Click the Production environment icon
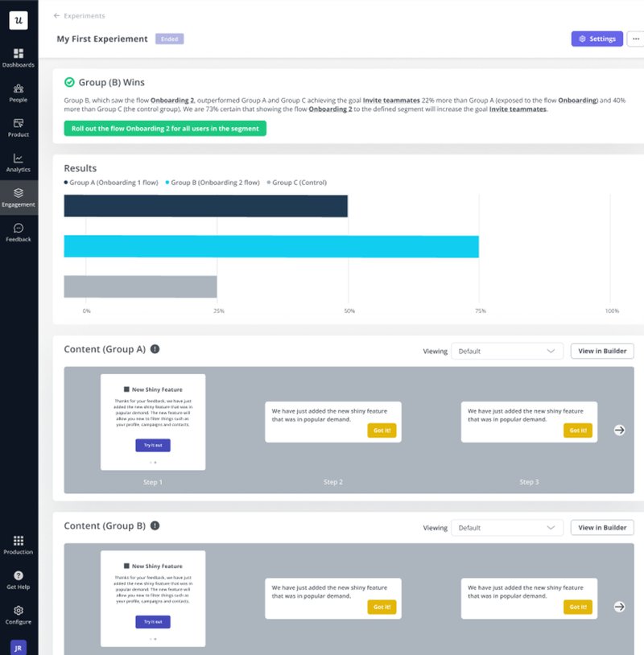The image size is (644, 655). click(19, 544)
